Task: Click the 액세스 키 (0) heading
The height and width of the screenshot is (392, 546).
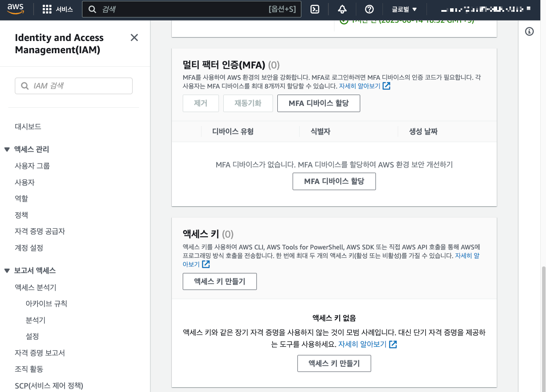Action: [208, 234]
